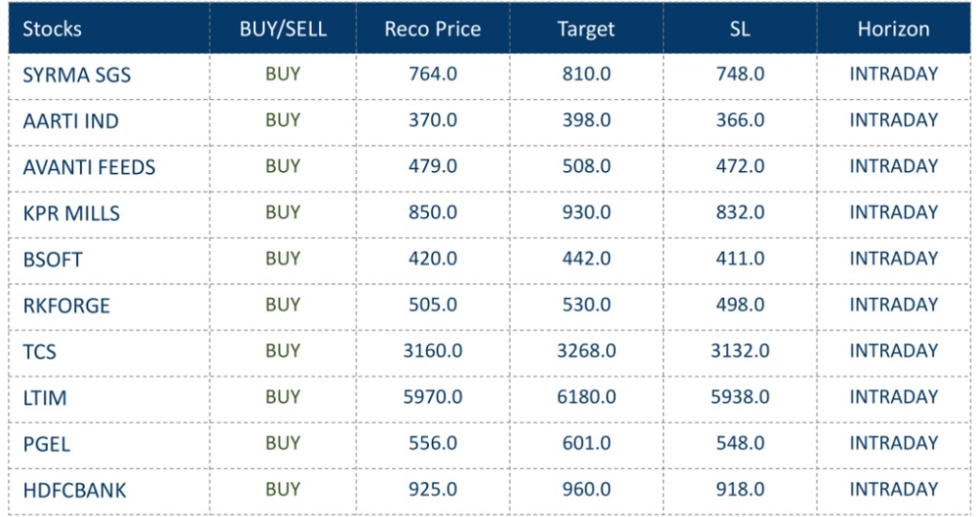980x517 pixels.
Task: Select LTIM target value 6180.0
Action: pos(586,397)
